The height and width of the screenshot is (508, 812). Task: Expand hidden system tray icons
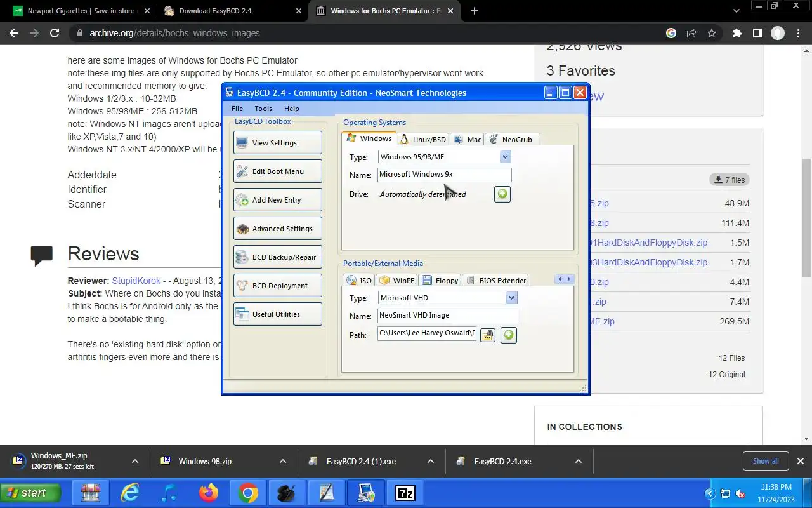pos(710,493)
